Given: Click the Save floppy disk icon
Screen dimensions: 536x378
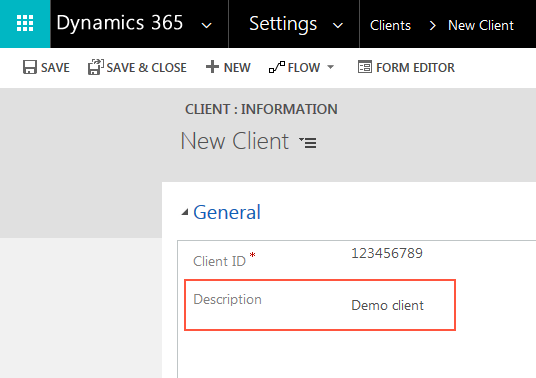Looking at the screenshot, I should point(30,67).
